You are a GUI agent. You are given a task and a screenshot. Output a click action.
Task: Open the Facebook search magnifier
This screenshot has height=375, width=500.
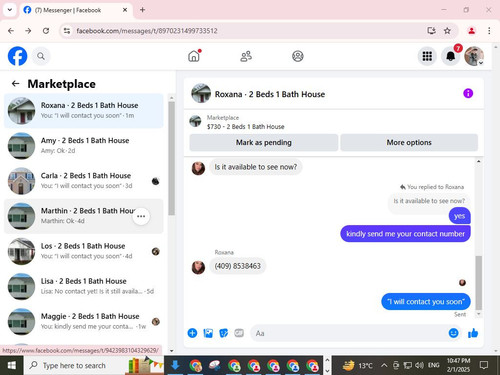[41, 56]
